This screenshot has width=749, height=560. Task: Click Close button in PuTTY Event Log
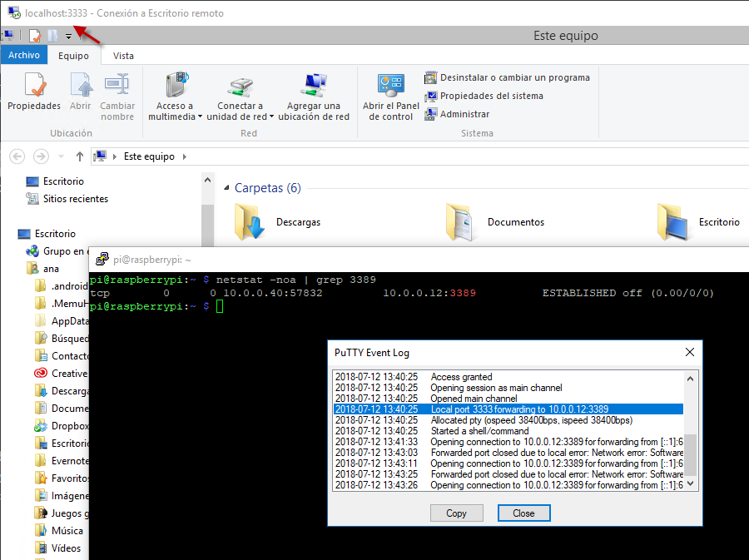coord(523,513)
